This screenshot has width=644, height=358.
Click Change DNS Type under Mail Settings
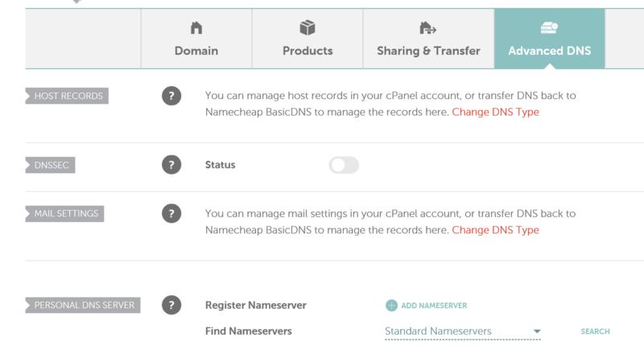(x=495, y=230)
